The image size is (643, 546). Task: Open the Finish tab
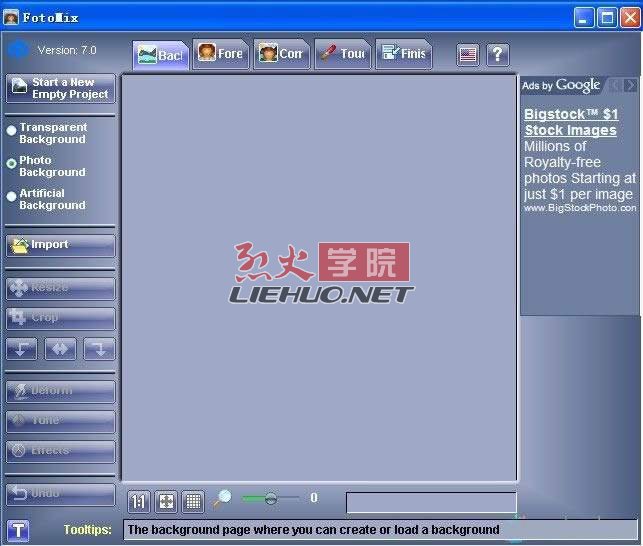[404, 54]
